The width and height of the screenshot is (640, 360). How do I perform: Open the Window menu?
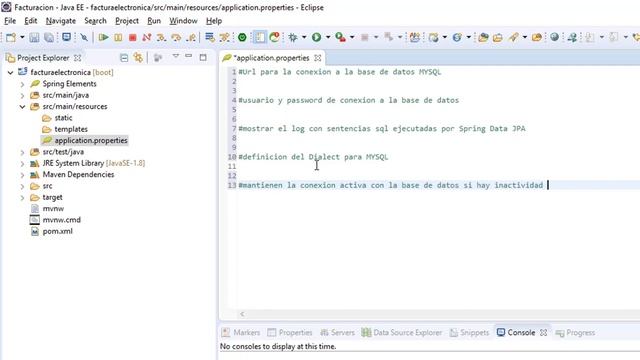(183, 21)
